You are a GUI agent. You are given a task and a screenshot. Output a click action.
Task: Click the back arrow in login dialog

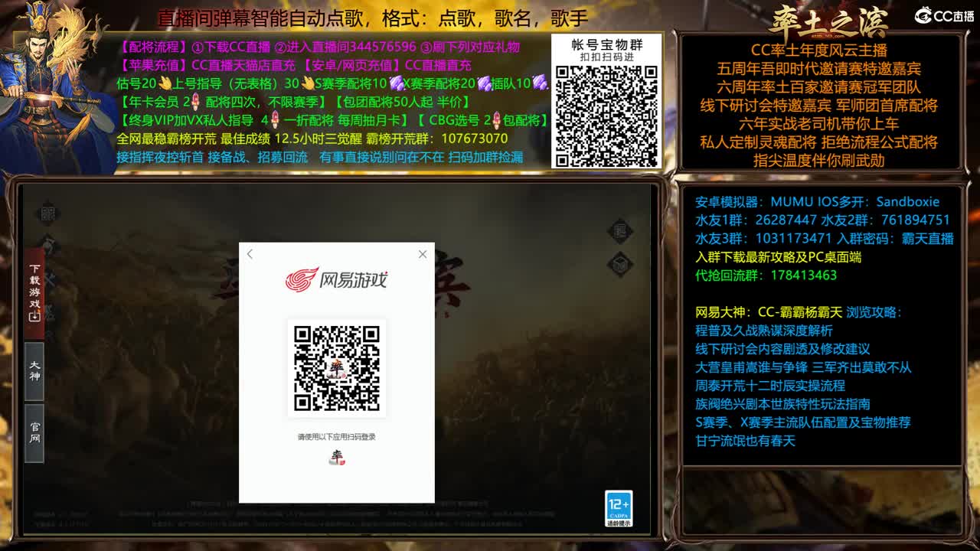(x=250, y=254)
